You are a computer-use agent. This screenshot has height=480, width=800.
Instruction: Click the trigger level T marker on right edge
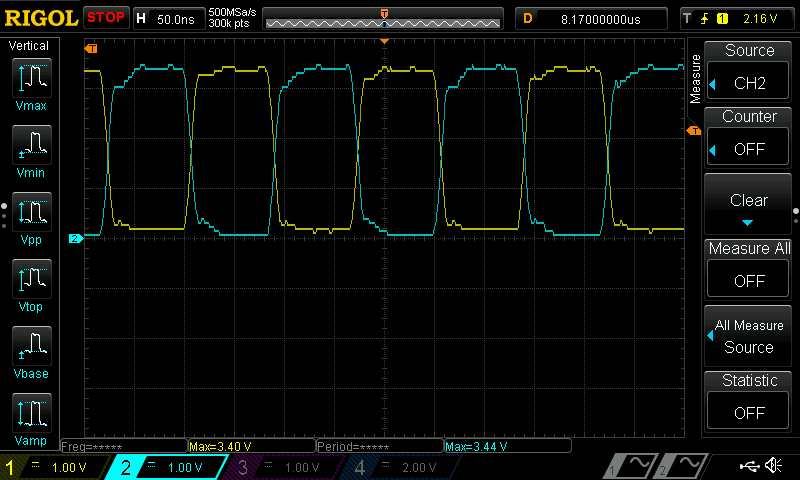pos(693,131)
